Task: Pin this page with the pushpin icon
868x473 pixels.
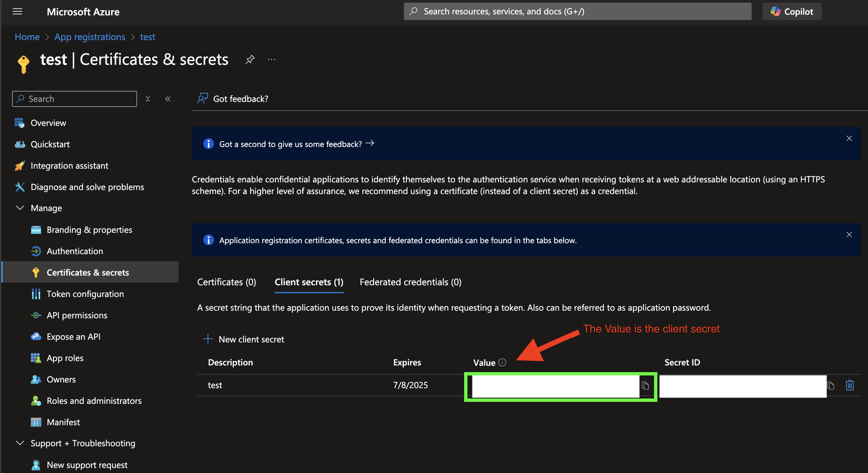Action: 250,59
